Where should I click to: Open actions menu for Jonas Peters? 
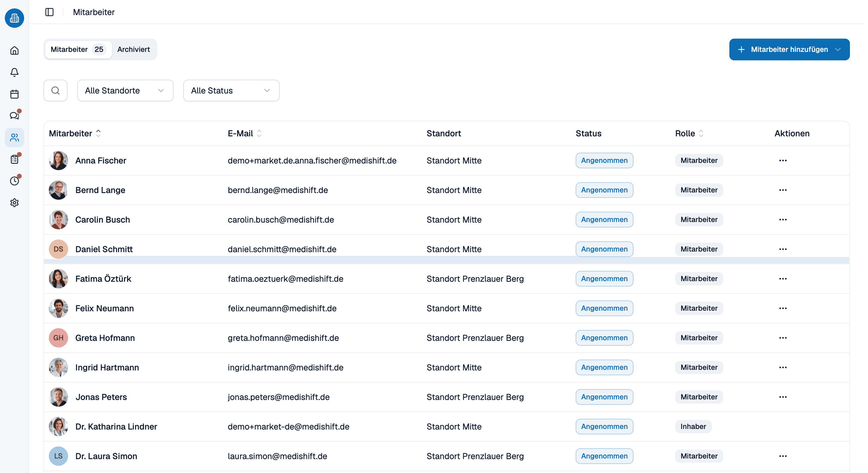point(783,397)
